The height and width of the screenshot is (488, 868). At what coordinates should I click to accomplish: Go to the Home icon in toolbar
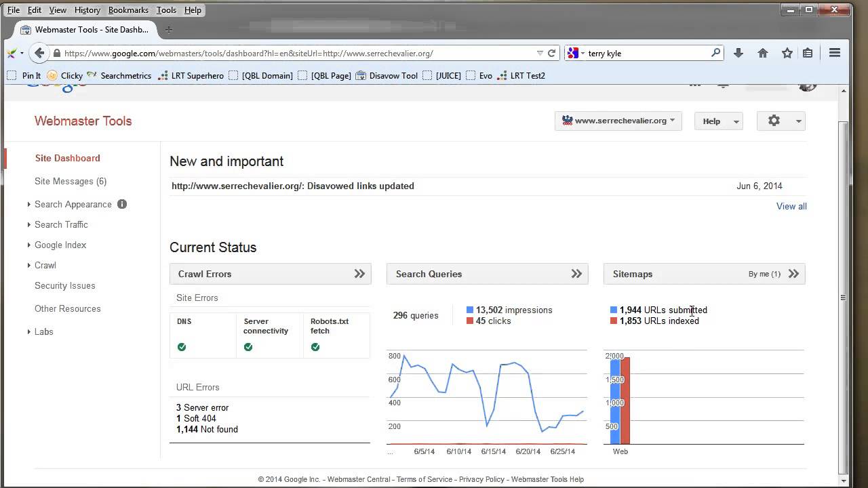pos(763,53)
